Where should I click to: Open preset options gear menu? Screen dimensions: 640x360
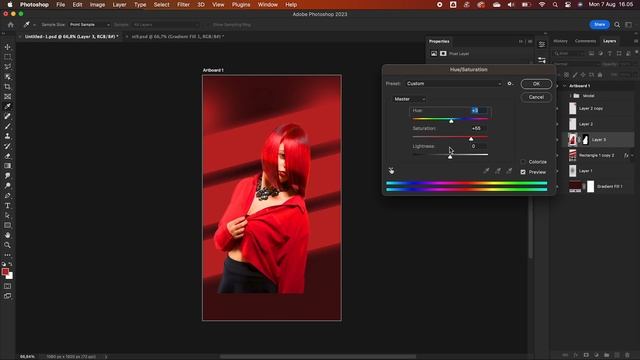(x=510, y=83)
